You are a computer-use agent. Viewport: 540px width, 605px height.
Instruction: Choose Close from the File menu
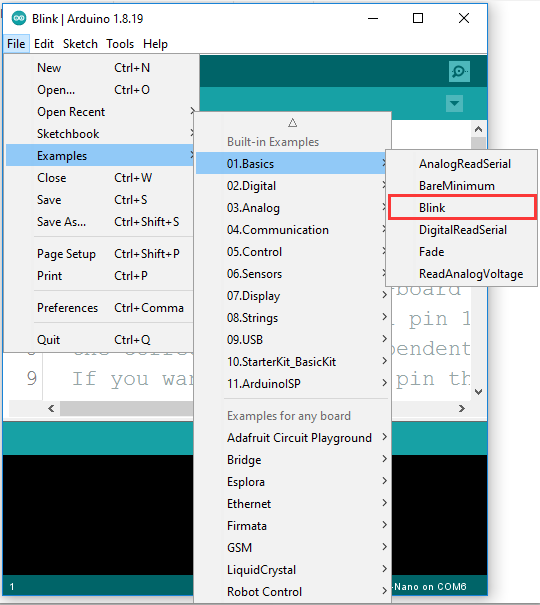click(100, 178)
